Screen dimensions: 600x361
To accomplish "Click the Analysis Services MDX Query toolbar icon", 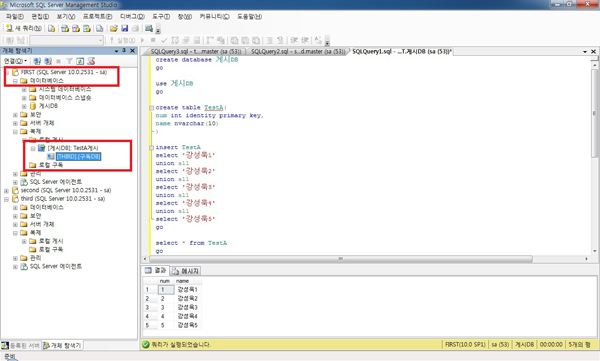I will point(65,28).
